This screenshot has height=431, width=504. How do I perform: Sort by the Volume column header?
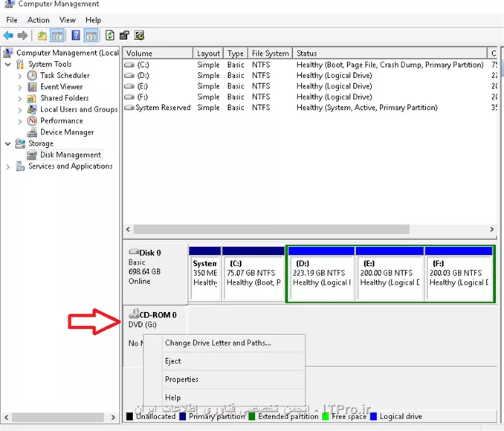[x=158, y=54]
